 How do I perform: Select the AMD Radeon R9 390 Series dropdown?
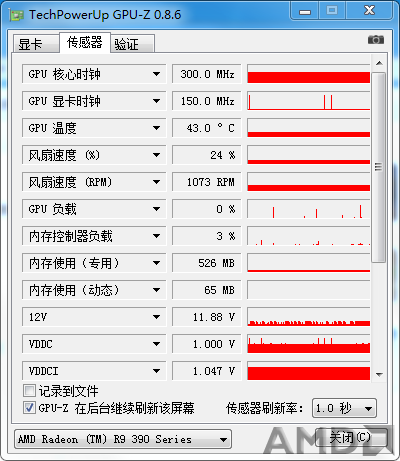point(123,439)
